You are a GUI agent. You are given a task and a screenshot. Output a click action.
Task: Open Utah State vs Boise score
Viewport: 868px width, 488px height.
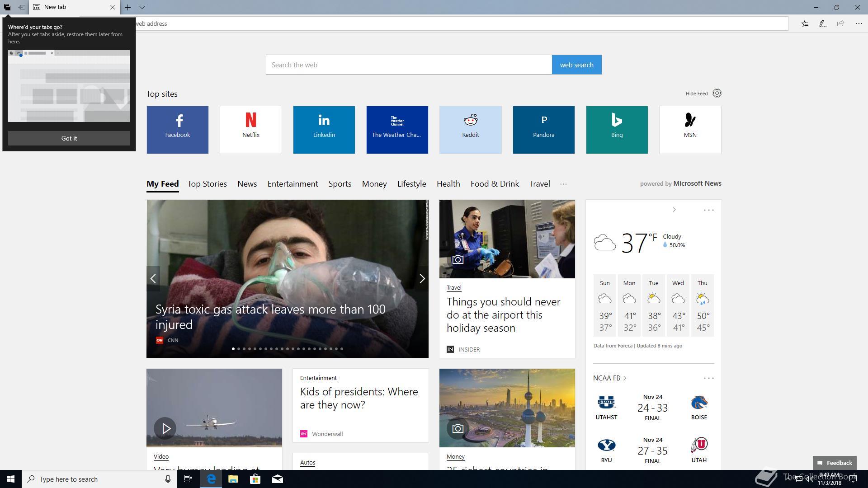[652, 407]
